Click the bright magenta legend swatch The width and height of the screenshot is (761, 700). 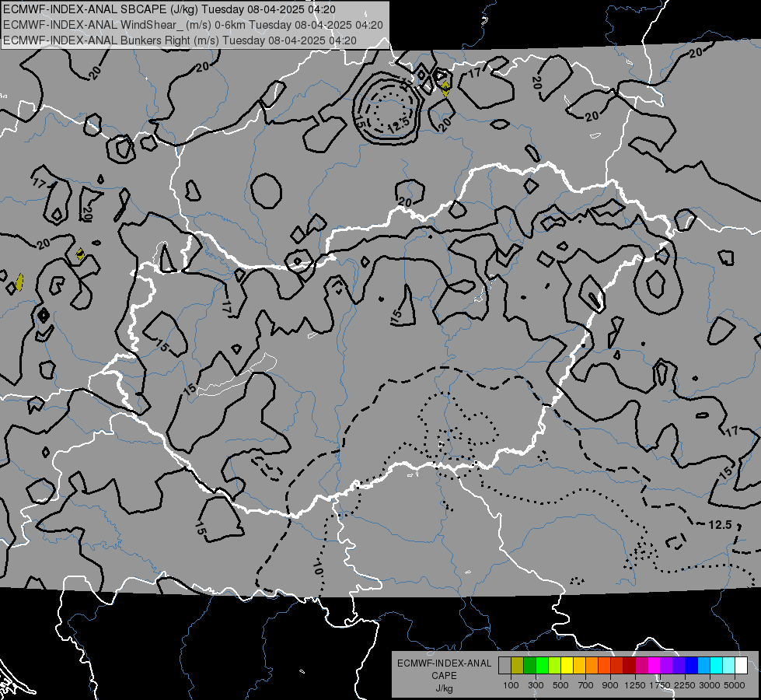coord(655,666)
